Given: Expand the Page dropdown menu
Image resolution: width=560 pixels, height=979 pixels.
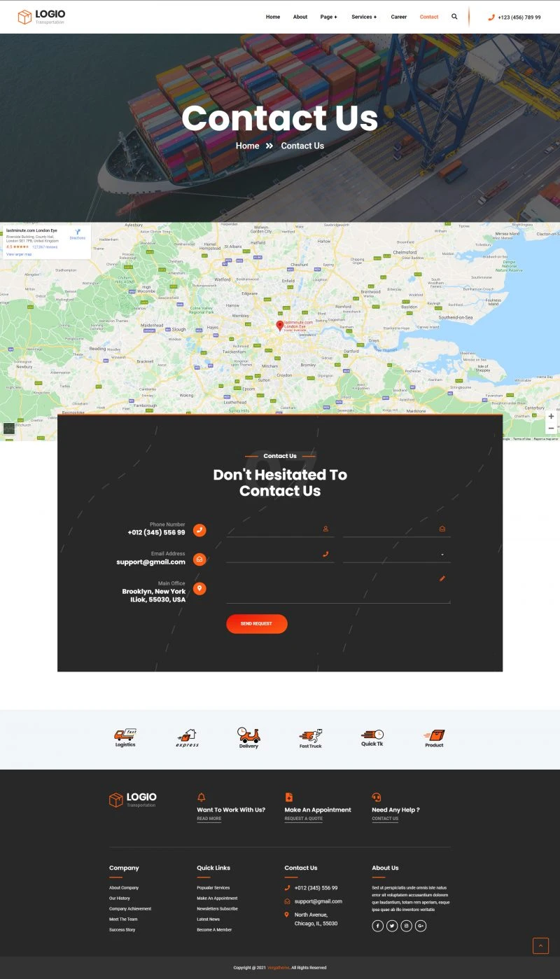Looking at the screenshot, I should [x=328, y=17].
